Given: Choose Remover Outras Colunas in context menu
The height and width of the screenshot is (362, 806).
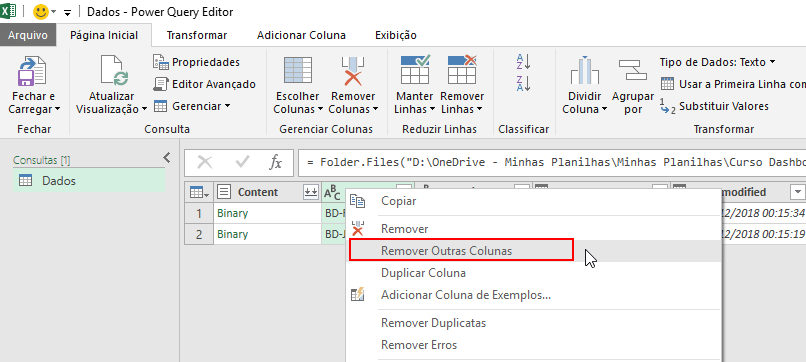Looking at the screenshot, I should point(447,251).
